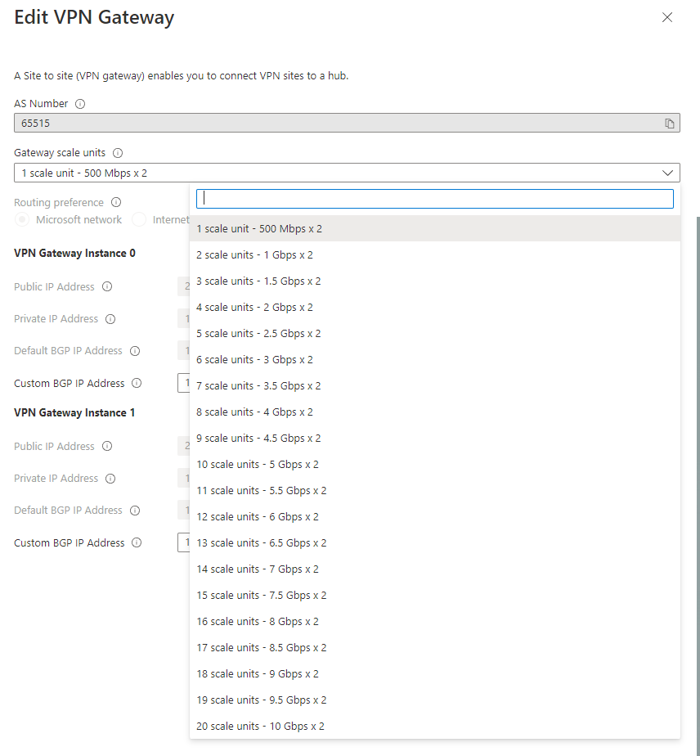This screenshot has height=756, width=700.
Task: Pick 9 scale units - 4.5 Gbps option
Action: [x=435, y=439]
